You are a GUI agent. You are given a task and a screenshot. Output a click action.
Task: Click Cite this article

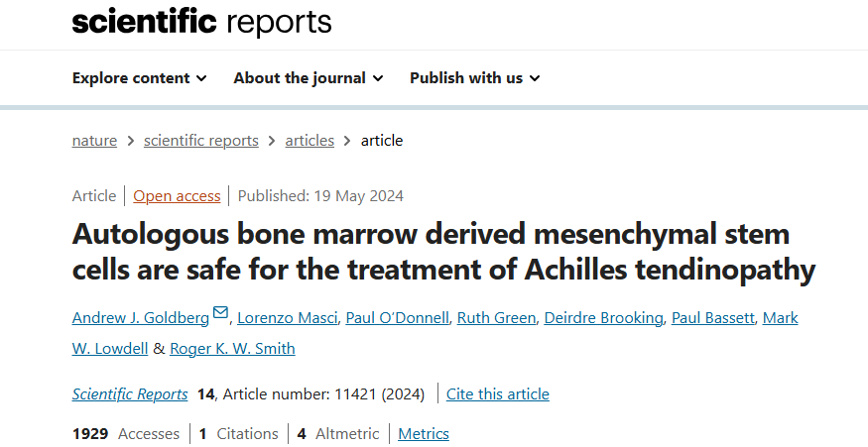click(x=497, y=394)
